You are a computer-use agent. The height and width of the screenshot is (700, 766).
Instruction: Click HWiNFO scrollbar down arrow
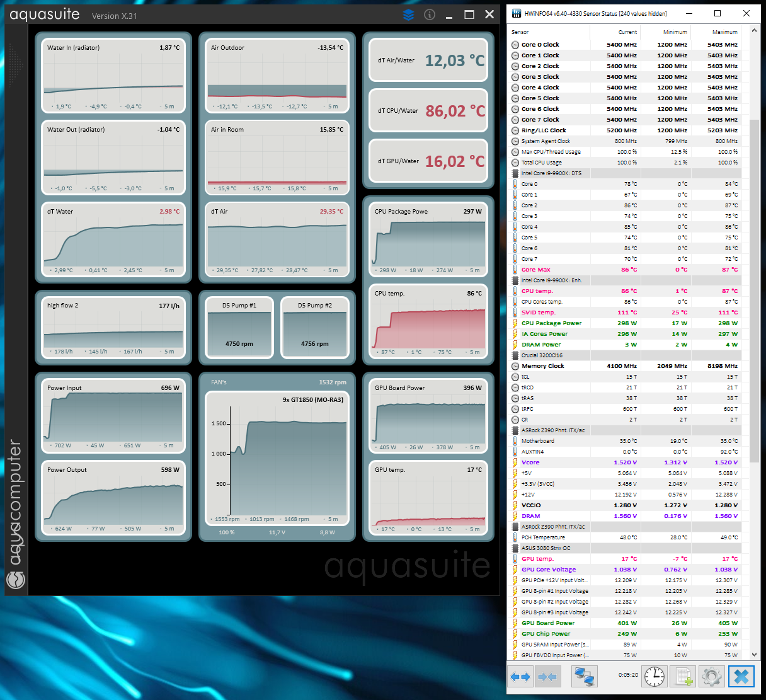[x=754, y=655]
